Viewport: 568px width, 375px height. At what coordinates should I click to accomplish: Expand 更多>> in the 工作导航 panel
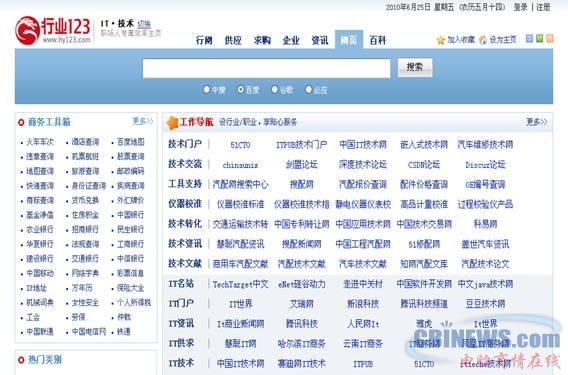pyautogui.click(x=536, y=122)
